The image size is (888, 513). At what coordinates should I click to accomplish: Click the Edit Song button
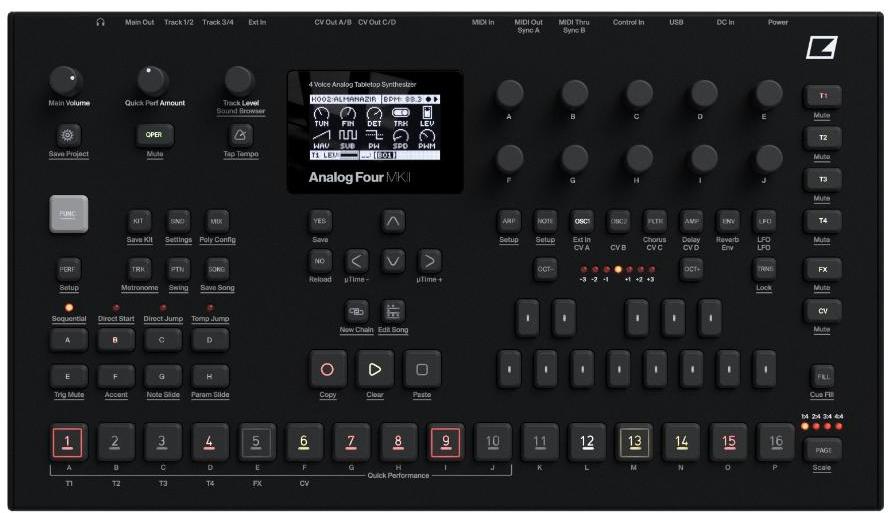392,311
